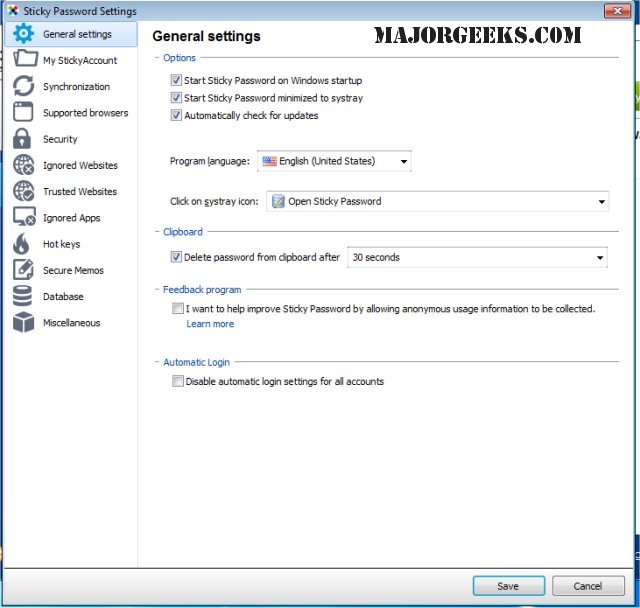640x608 pixels.
Task: Click the Open Sticky Password option icon
Action: coord(278,201)
